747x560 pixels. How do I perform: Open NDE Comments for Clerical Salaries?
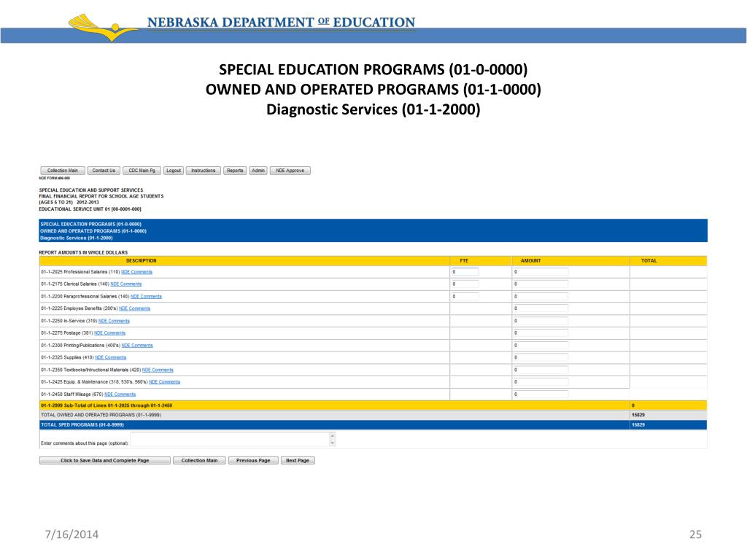pos(125,284)
